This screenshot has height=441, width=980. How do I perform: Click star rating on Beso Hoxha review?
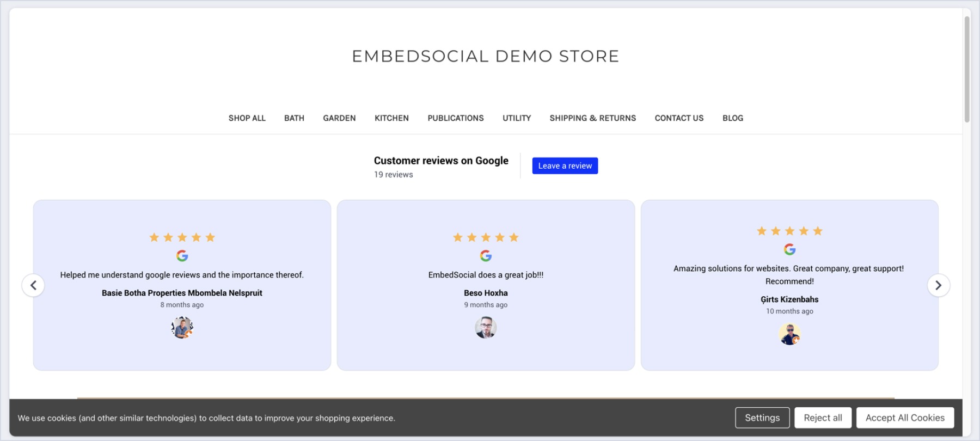point(486,237)
